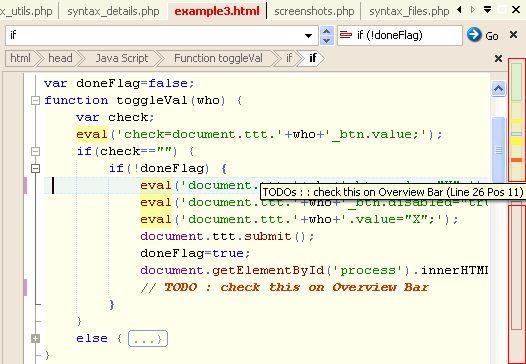The width and height of the screenshot is (526, 364).
Task: Click 'doneFlag=true;' line
Action: (x=195, y=253)
